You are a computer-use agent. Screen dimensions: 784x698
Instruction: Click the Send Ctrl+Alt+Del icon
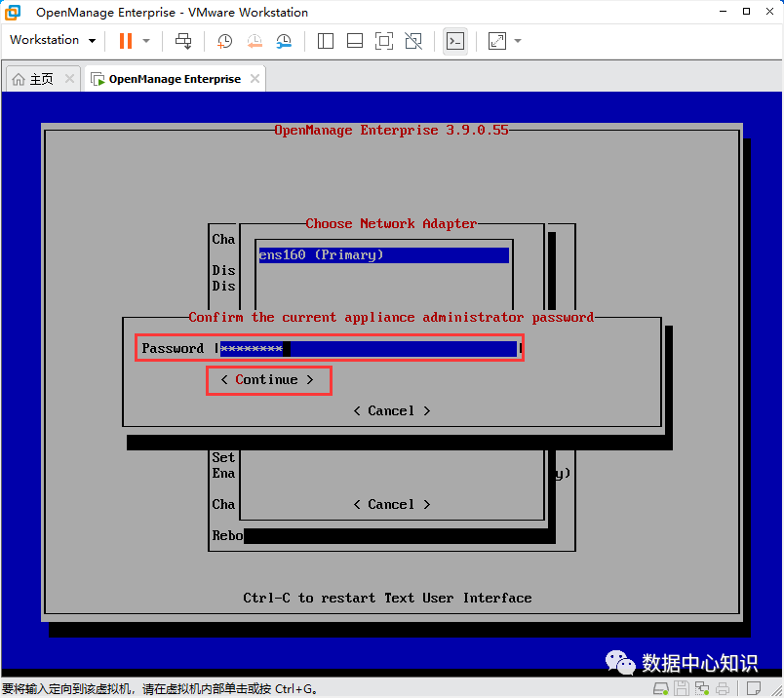pyautogui.click(x=183, y=41)
